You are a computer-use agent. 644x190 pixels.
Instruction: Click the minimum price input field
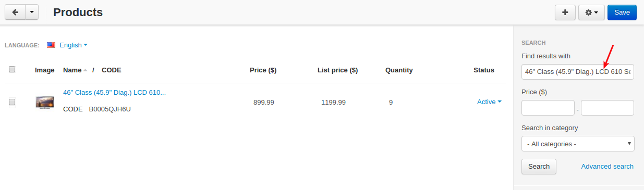click(548, 108)
